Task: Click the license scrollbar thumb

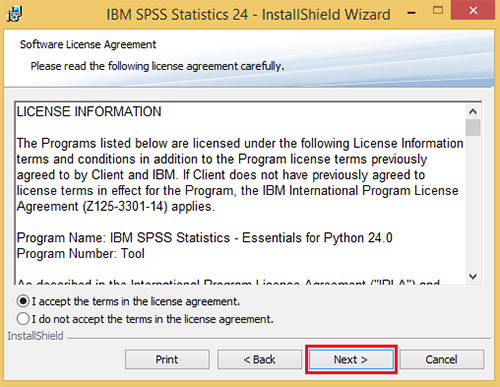Action: pyautogui.click(x=473, y=127)
